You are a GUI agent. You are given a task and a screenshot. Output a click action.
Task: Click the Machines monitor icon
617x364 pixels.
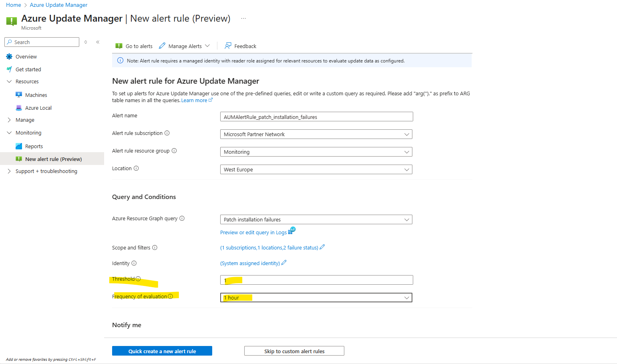(19, 95)
